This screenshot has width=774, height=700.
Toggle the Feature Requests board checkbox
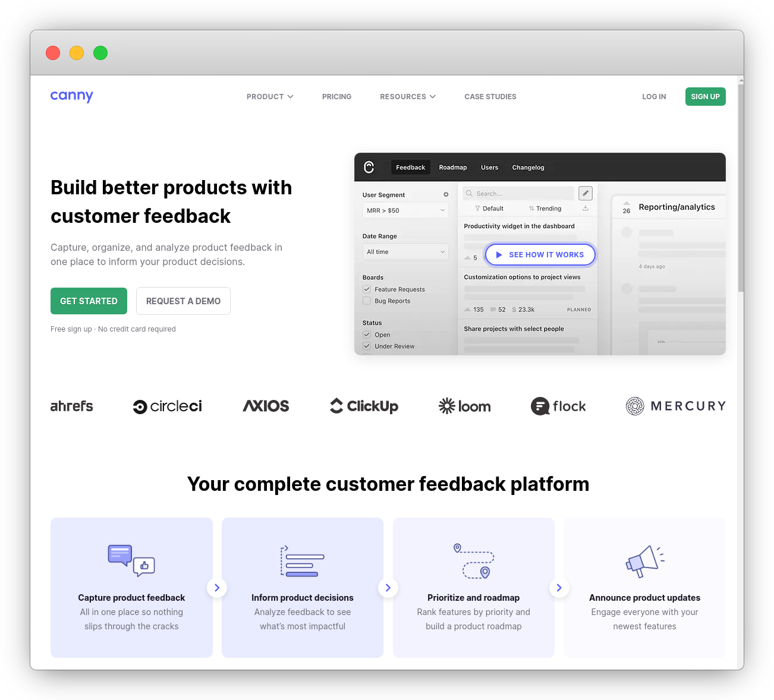pos(367,289)
